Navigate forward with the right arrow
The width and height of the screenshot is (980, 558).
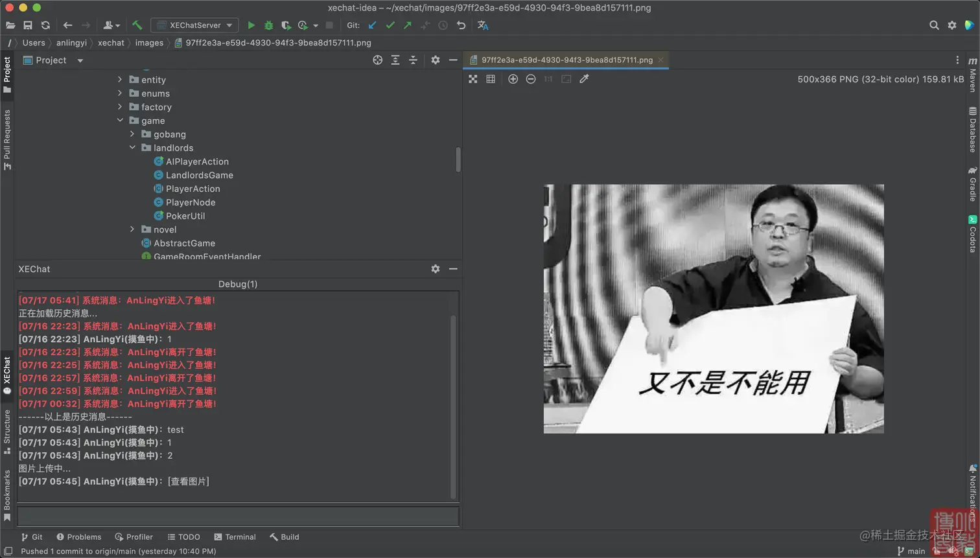(86, 25)
